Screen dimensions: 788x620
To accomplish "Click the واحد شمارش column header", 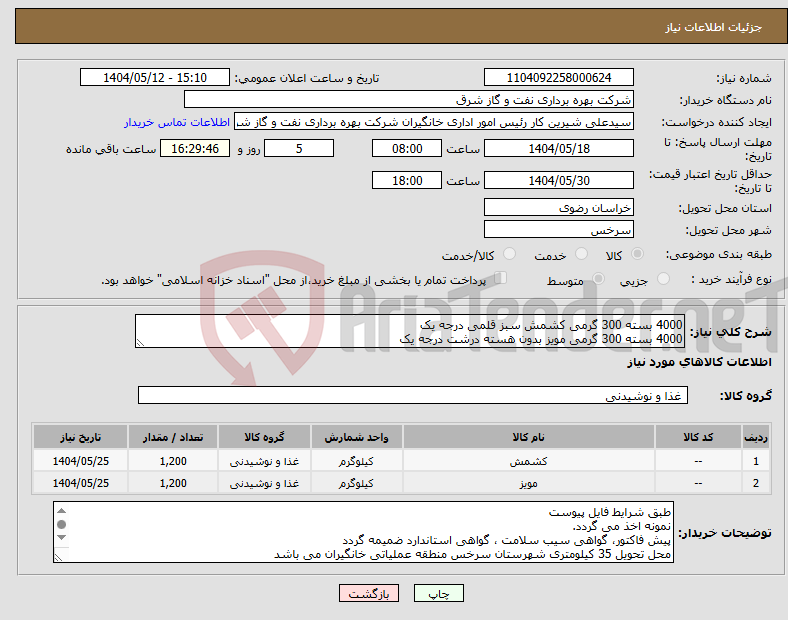I will click(356, 437).
